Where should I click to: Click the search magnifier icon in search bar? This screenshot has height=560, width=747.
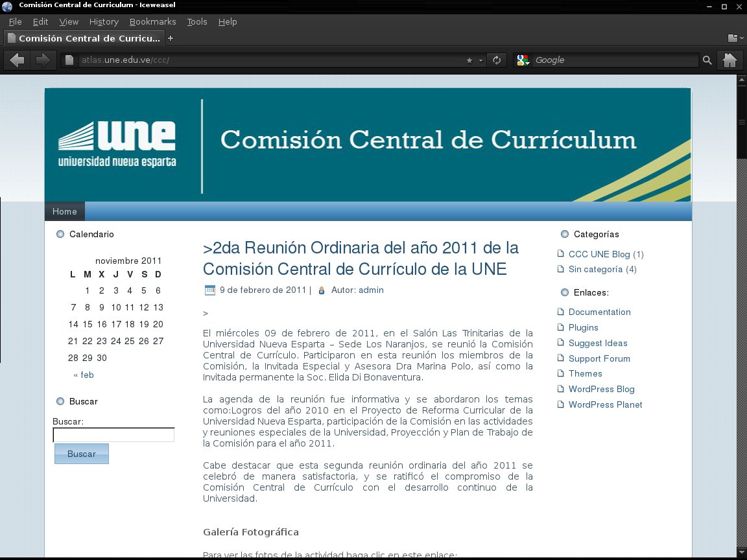(707, 60)
